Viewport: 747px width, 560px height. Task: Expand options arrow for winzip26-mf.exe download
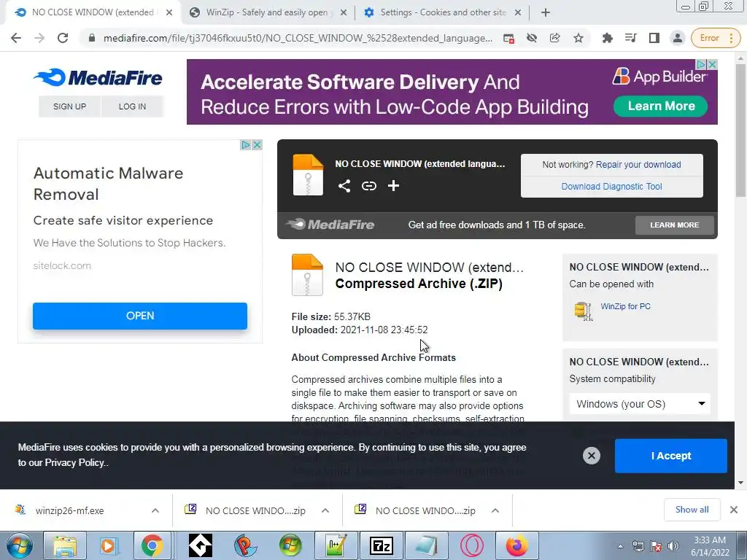[155, 510]
